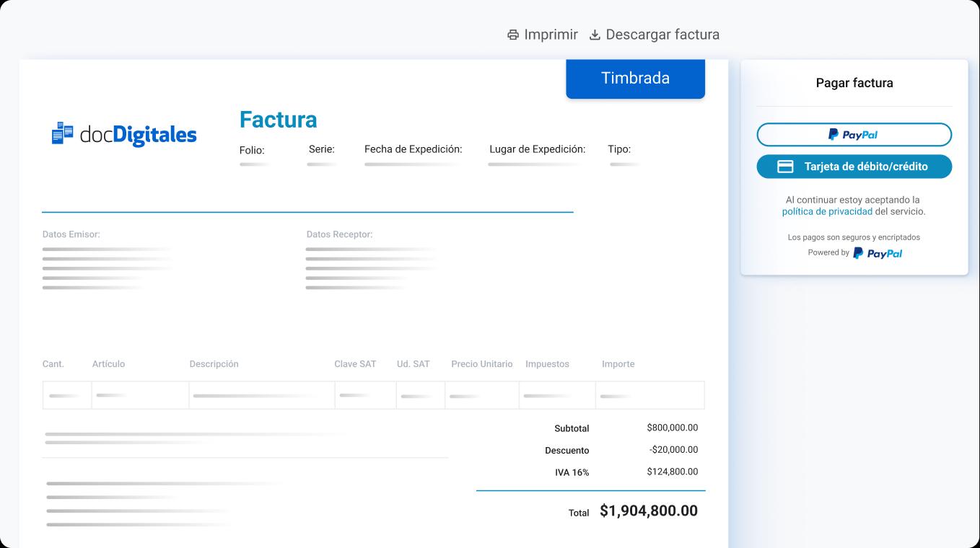Click the Descripción column header
The height and width of the screenshot is (548, 980).
point(214,364)
